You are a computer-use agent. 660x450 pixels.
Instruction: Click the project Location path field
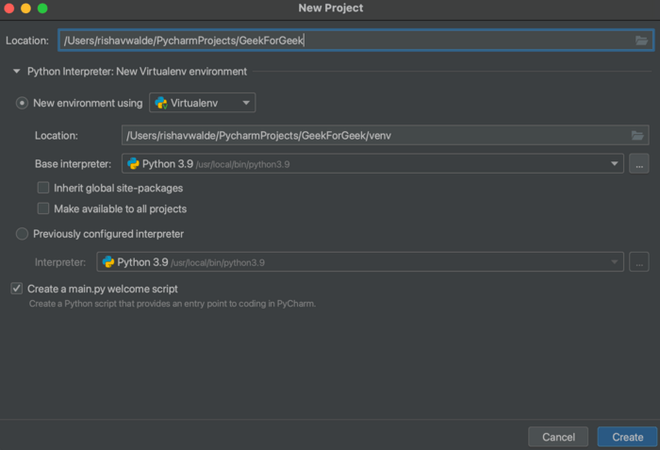point(356,40)
